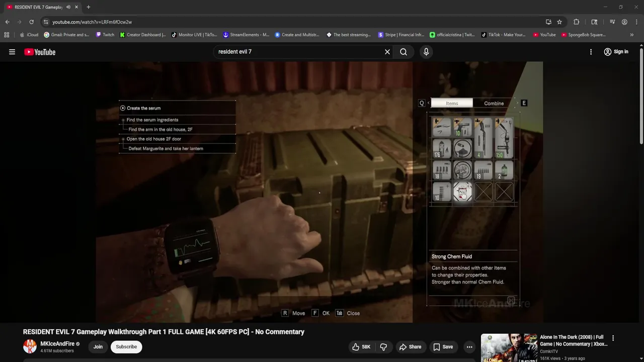Share the video

(x=410, y=347)
